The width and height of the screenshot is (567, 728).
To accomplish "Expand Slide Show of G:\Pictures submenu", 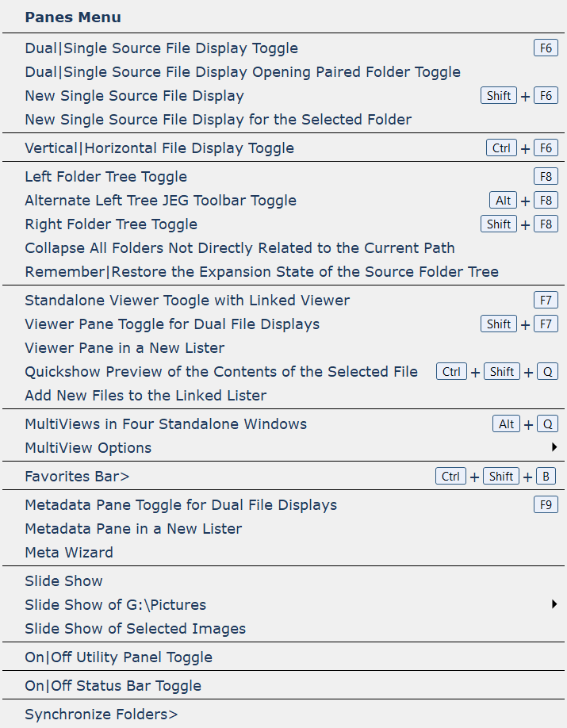I will tap(554, 605).
